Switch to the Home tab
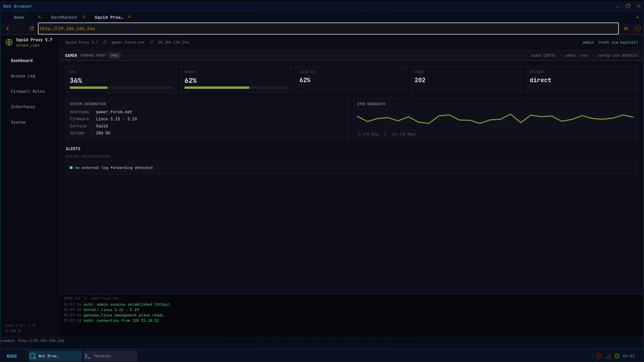Image resolution: width=644 pixels, height=362 pixels. click(x=19, y=17)
